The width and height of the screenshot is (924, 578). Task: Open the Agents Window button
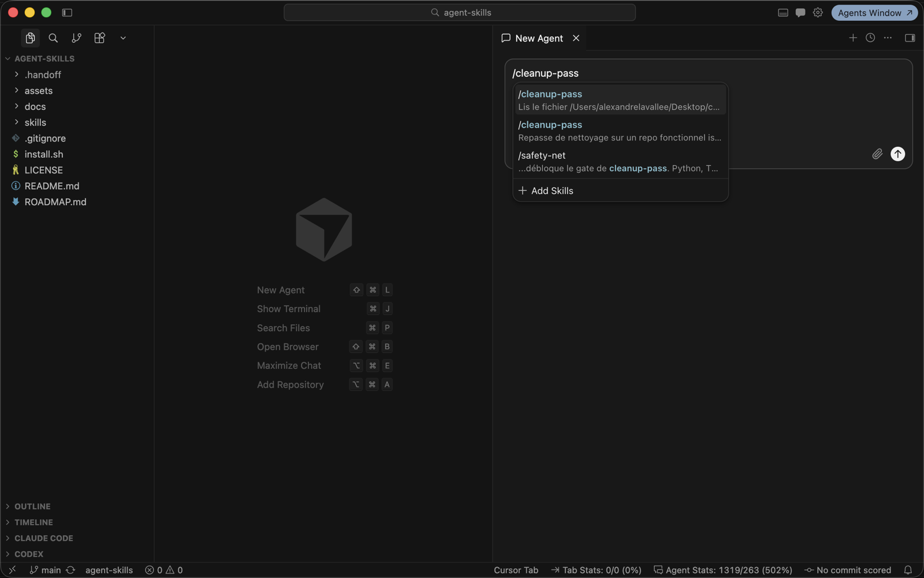point(874,13)
